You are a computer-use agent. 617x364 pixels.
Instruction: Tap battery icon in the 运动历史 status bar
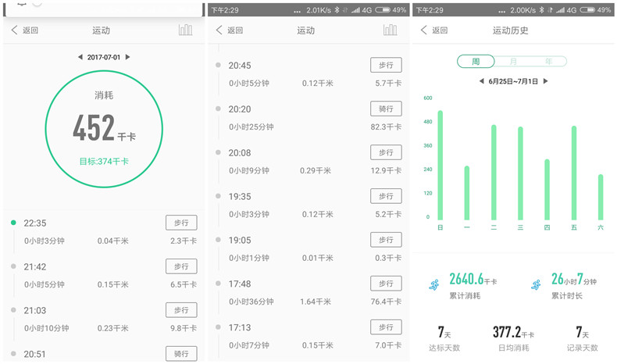point(581,10)
